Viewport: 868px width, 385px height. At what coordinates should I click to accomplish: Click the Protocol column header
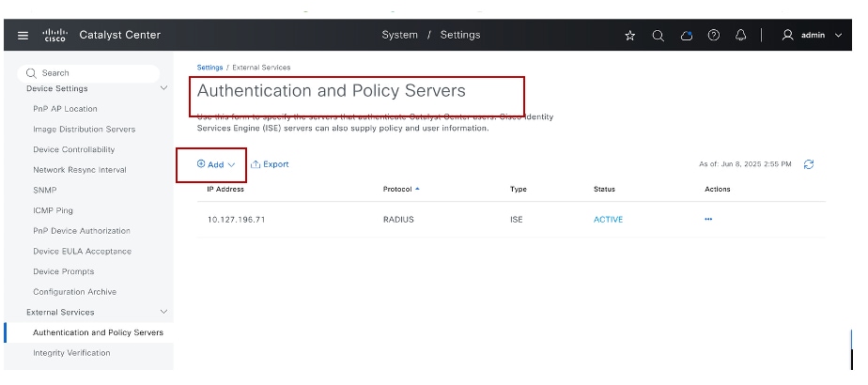pos(397,189)
